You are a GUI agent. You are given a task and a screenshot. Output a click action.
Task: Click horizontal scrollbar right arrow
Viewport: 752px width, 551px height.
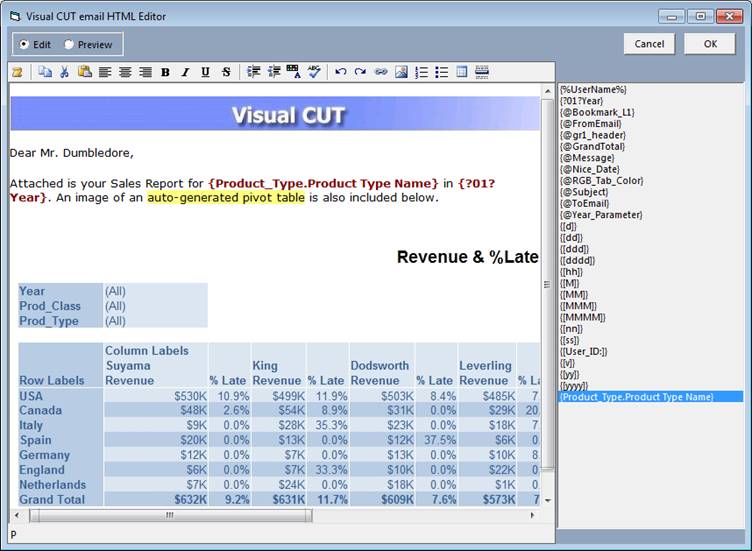pos(532,516)
